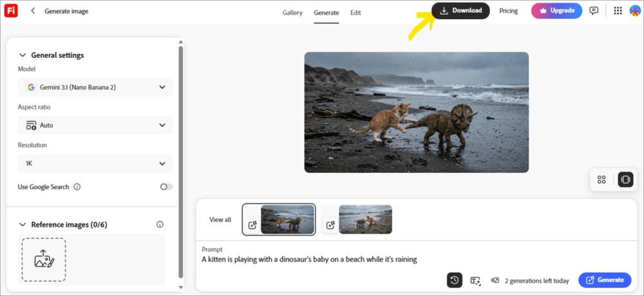Collapse the Reference images section
Screen dimensions: 644x296
click(x=22, y=225)
